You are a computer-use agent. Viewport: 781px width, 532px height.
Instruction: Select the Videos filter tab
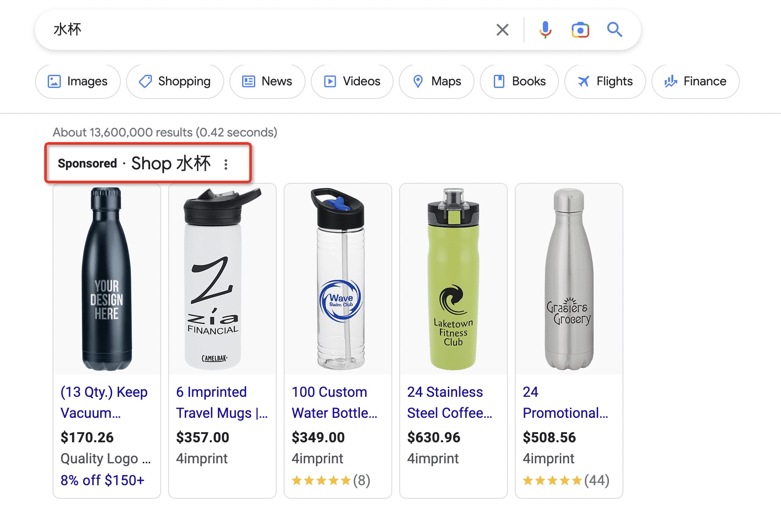point(352,81)
